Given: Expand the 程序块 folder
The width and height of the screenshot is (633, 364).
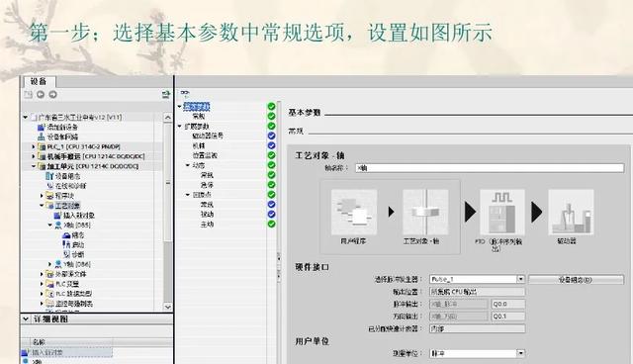Looking at the screenshot, I should coord(42,196).
